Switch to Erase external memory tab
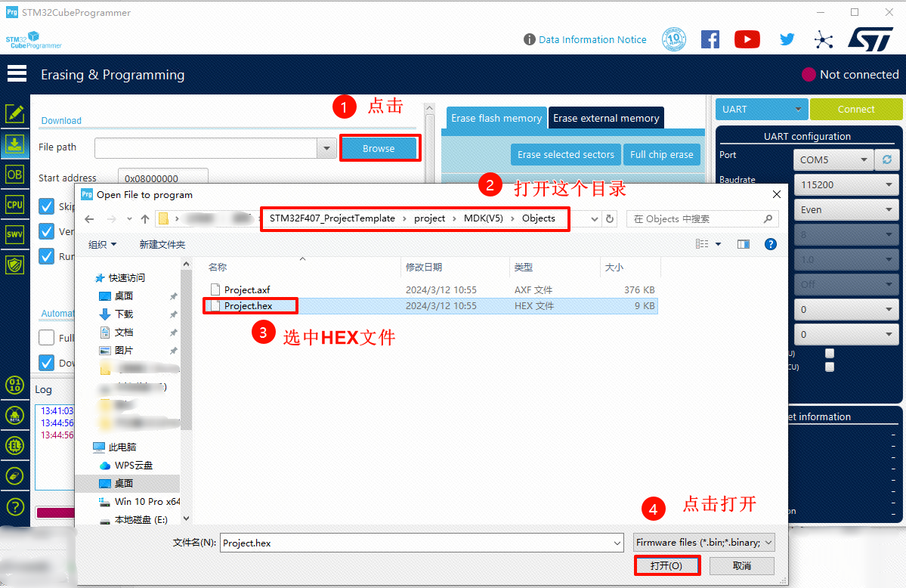This screenshot has width=906, height=588. [606, 118]
